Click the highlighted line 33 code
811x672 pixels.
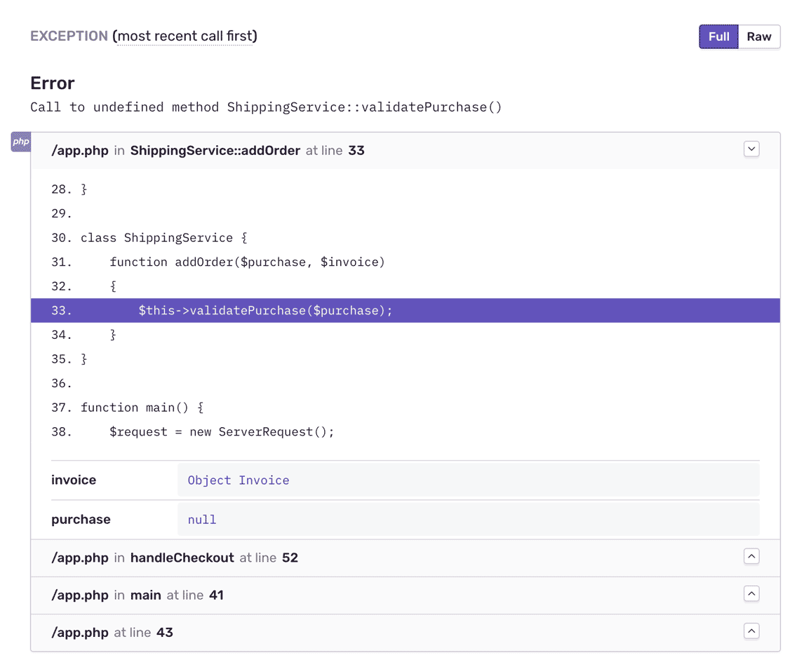pyautogui.click(x=265, y=310)
